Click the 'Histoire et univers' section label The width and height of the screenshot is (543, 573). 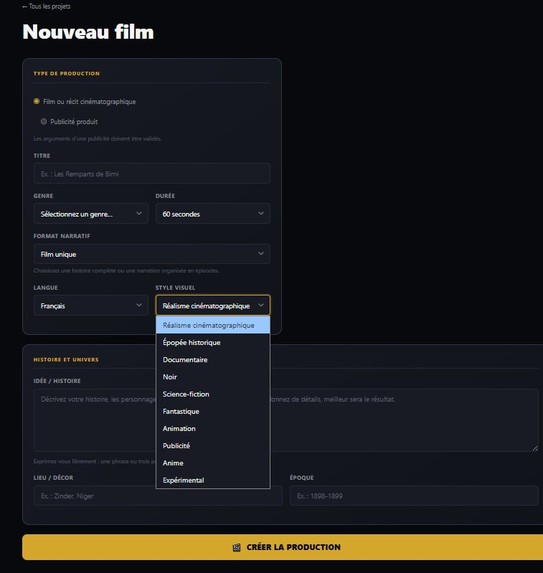pos(66,360)
